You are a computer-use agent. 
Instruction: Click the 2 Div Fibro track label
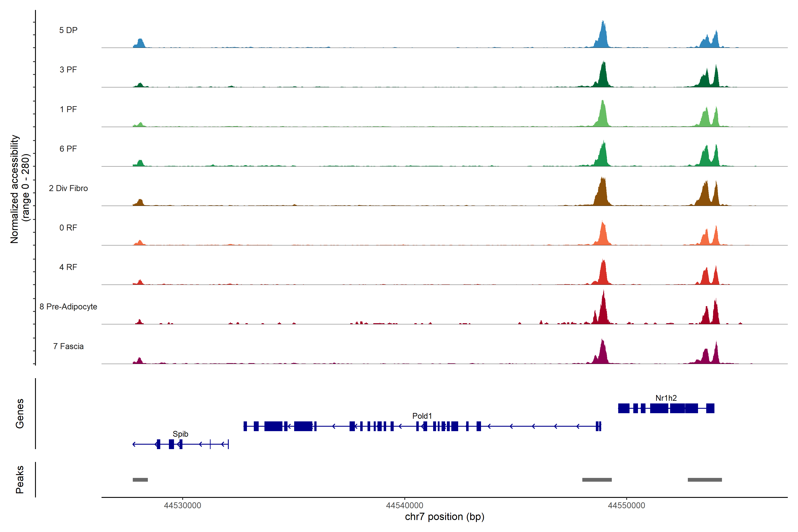(x=68, y=188)
